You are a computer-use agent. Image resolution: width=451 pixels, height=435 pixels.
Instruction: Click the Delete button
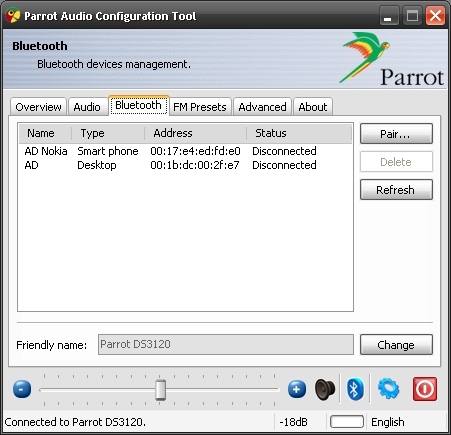[396, 162]
